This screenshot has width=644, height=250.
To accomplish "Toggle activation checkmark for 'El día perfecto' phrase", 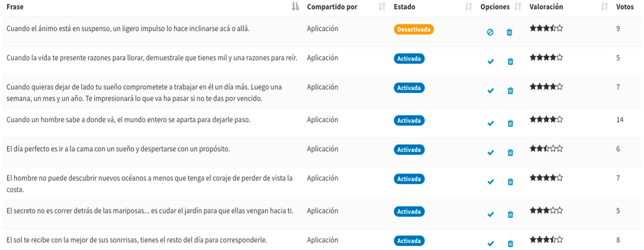I will coord(491,152).
